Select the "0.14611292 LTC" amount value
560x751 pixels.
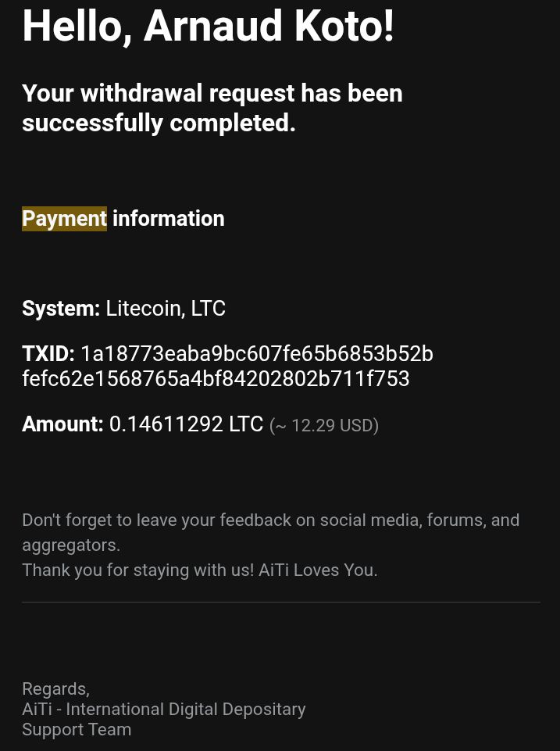186,424
